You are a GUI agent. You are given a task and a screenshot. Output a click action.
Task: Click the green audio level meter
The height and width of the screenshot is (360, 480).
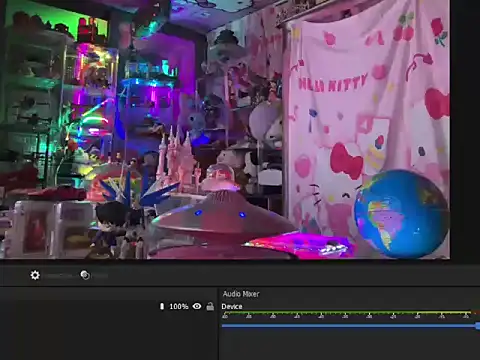pyautogui.click(x=347, y=313)
